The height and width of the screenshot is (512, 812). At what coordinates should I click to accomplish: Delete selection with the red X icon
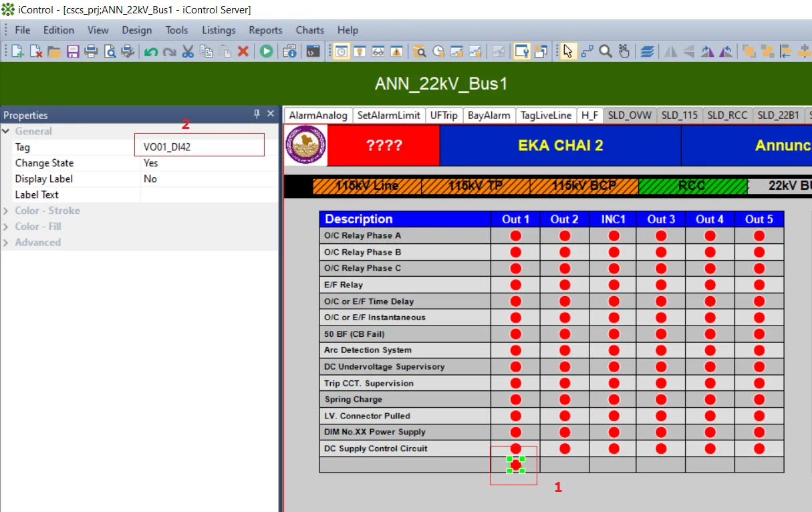(x=243, y=51)
